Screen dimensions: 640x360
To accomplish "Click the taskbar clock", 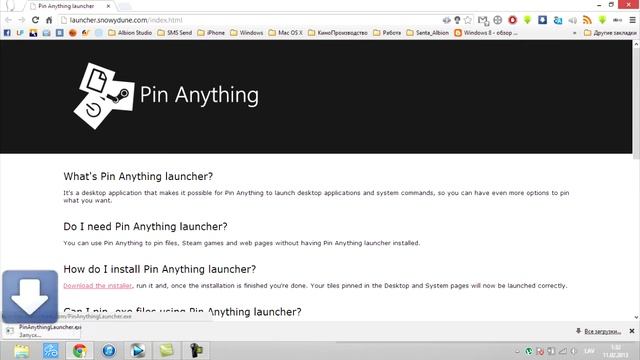I will (x=616, y=351).
